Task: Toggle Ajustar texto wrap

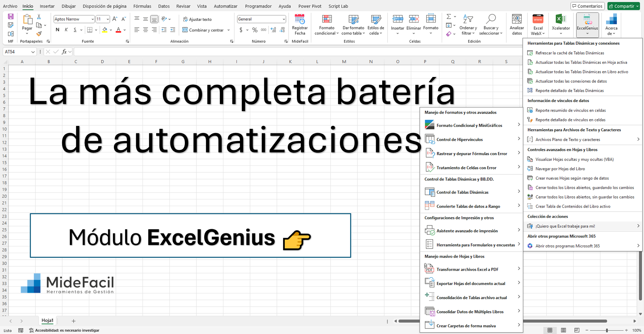Action: tap(197, 19)
